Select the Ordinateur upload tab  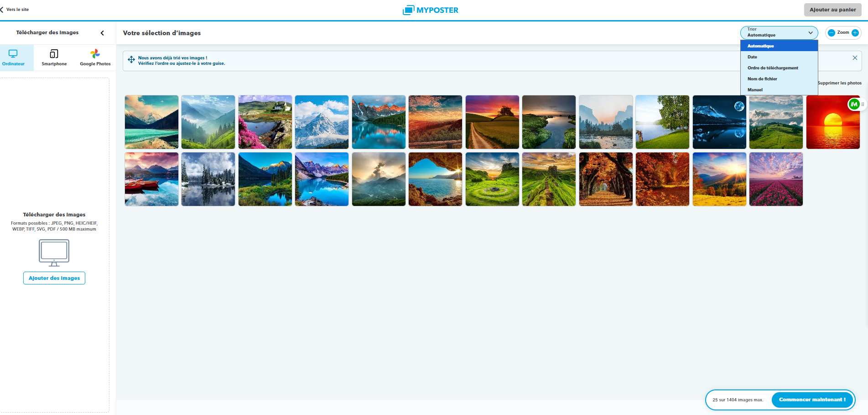14,58
